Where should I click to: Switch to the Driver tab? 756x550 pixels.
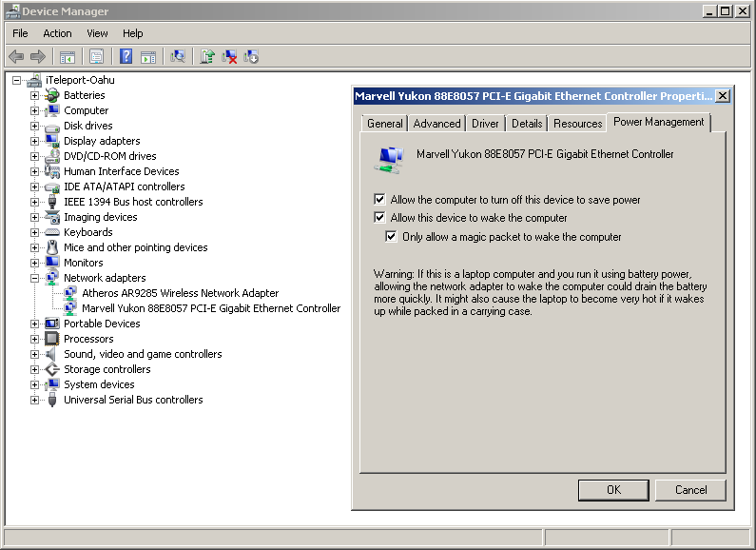pos(485,124)
